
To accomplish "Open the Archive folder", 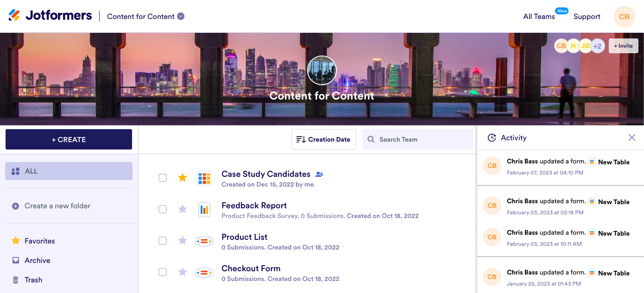I will click(x=37, y=261).
